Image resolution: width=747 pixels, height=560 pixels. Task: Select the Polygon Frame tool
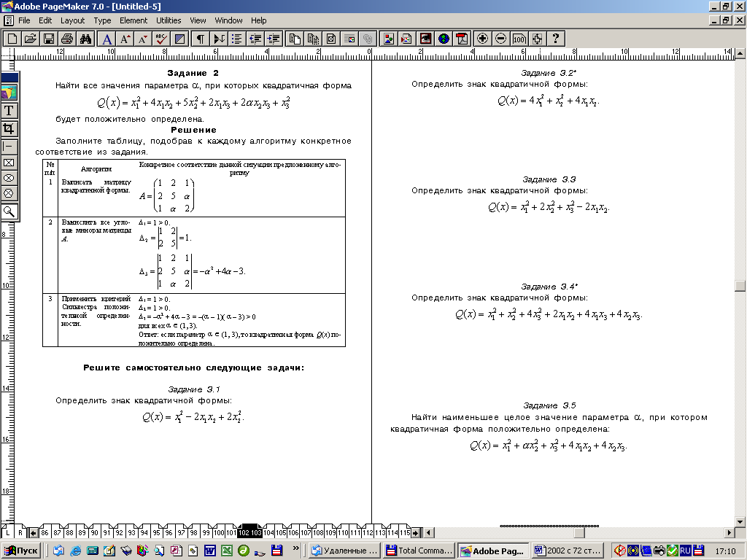point(9,192)
